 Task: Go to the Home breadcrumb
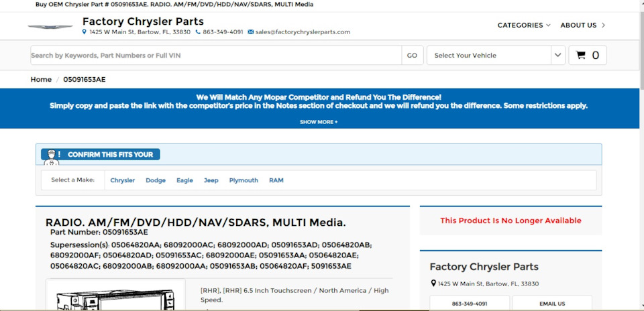[x=41, y=80]
